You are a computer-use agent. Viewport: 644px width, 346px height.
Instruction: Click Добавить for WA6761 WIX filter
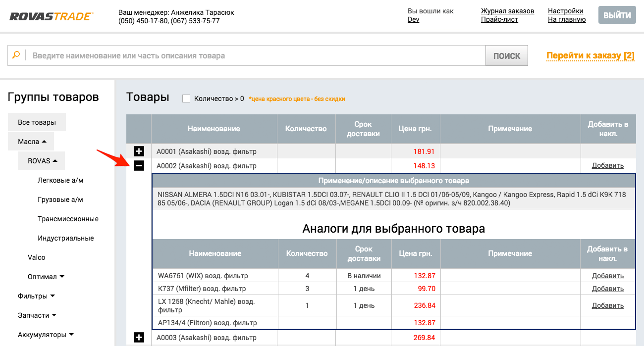click(608, 276)
